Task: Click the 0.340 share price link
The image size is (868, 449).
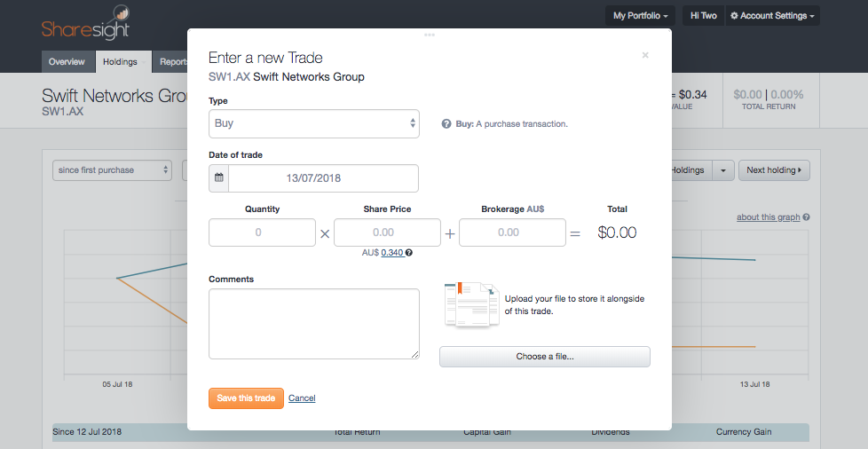Action: (x=392, y=253)
